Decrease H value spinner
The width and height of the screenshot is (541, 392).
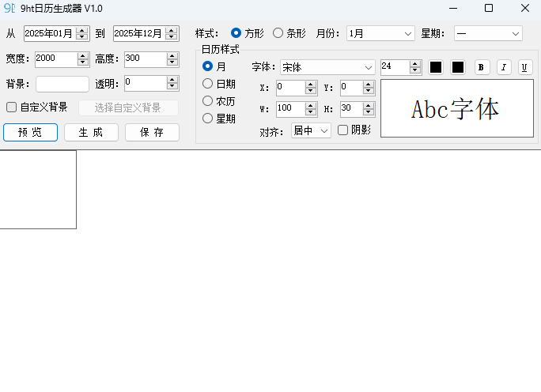(369, 112)
